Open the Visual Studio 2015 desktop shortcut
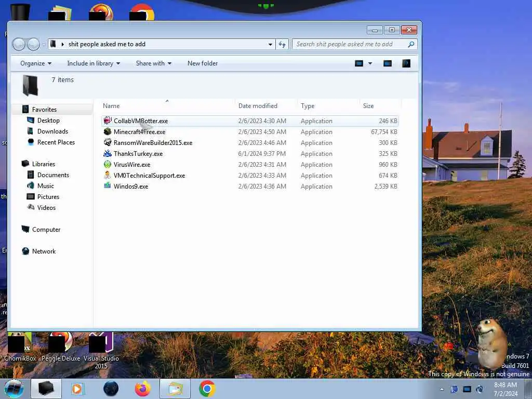532x399 pixels. (101, 351)
